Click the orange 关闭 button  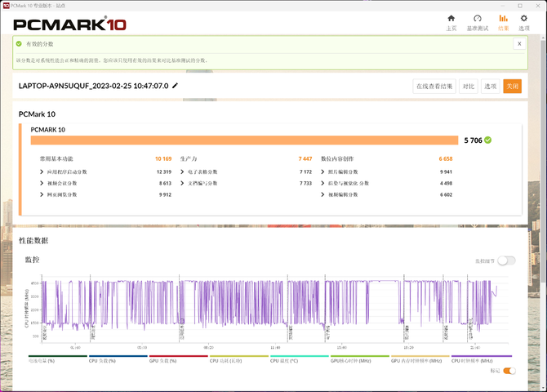click(512, 87)
